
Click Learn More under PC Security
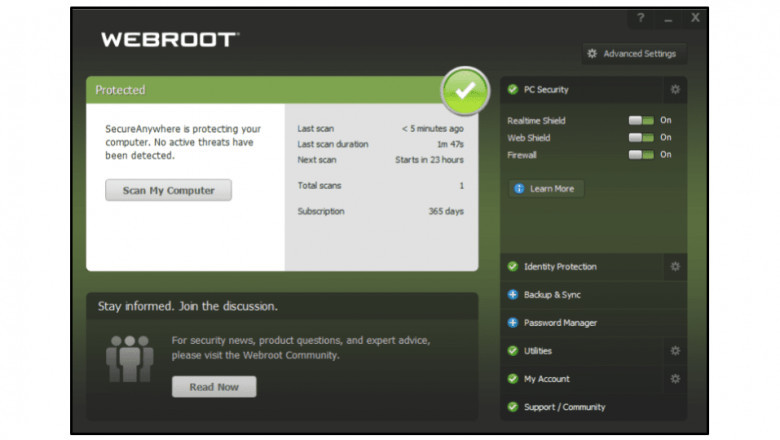click(546, 188)
